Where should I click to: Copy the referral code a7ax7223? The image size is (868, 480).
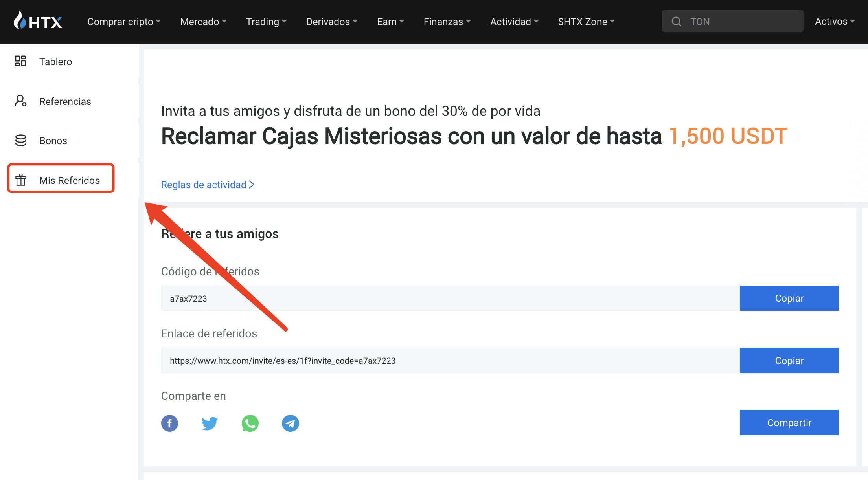tap(789, 298)
